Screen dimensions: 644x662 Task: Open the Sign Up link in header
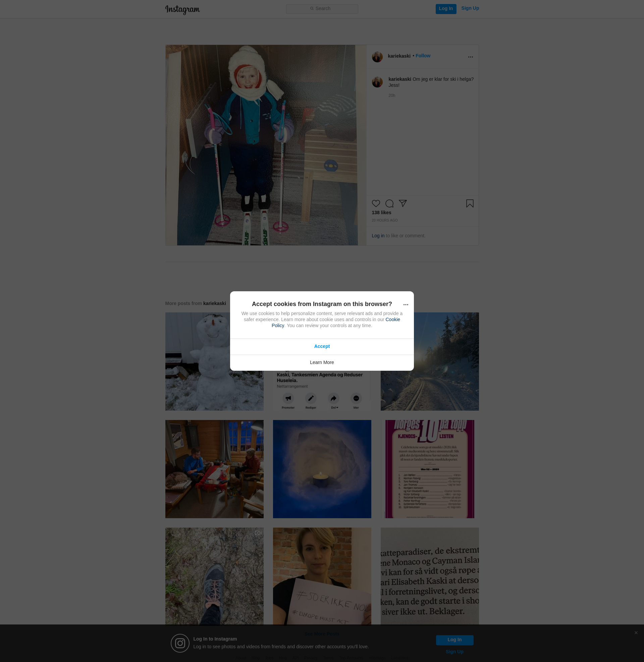470,8
